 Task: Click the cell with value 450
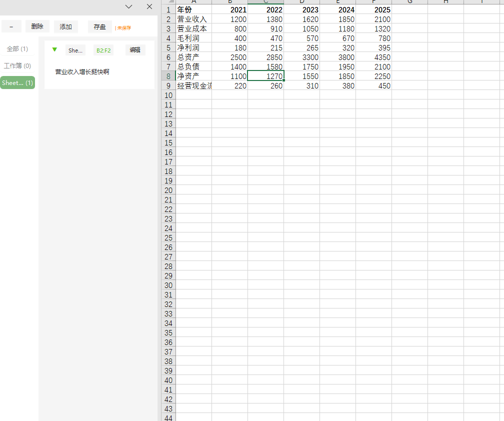(374, 86)
